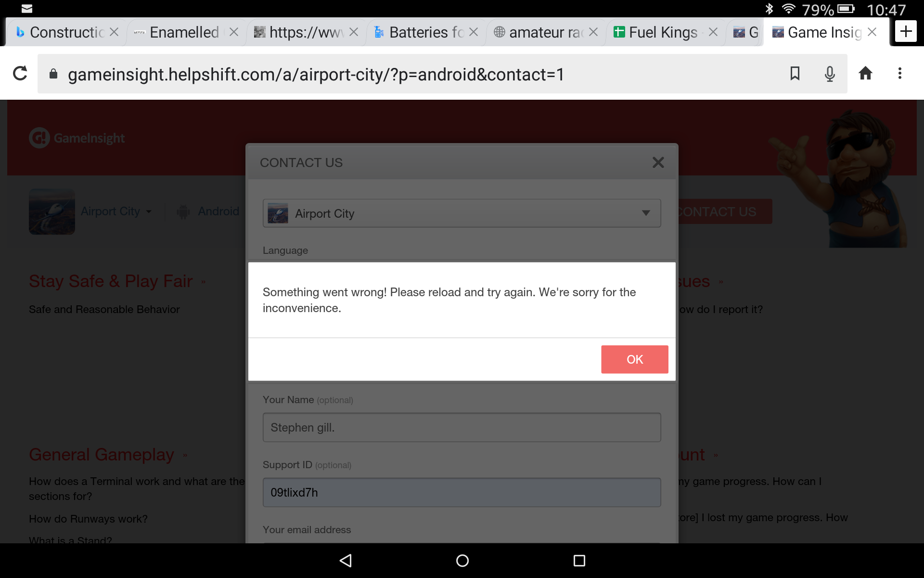Close the Batteries tab
This screenshot has width=924, height=578.
[x=474, y=32]
